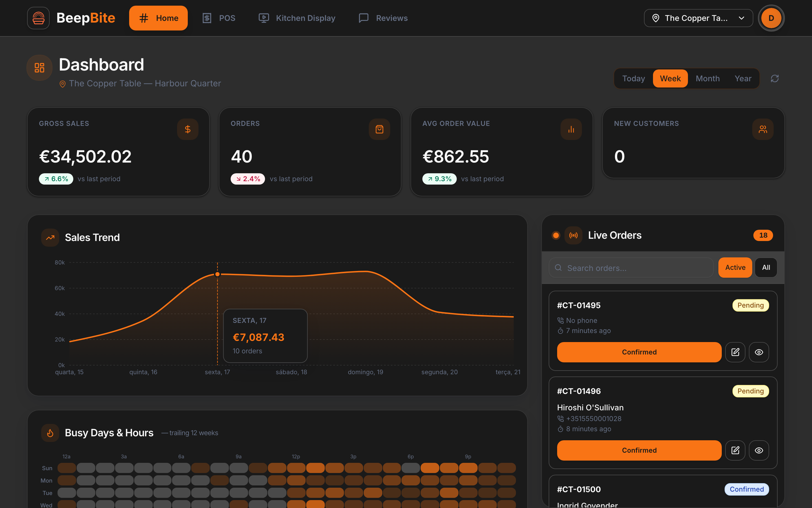This screenshot has height=508, width=812.
Task: Expand The Copper Table location dropdown
Action: pyautogui.click(x=698, y=18)
